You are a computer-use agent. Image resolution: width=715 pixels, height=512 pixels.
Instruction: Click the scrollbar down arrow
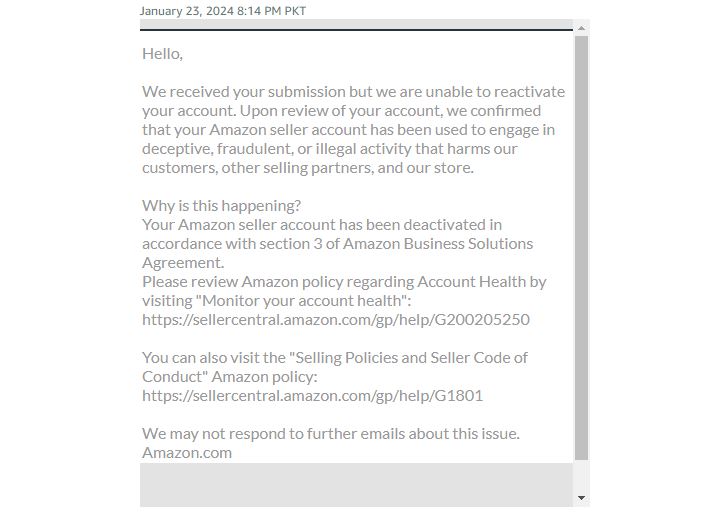click(581, 498)
